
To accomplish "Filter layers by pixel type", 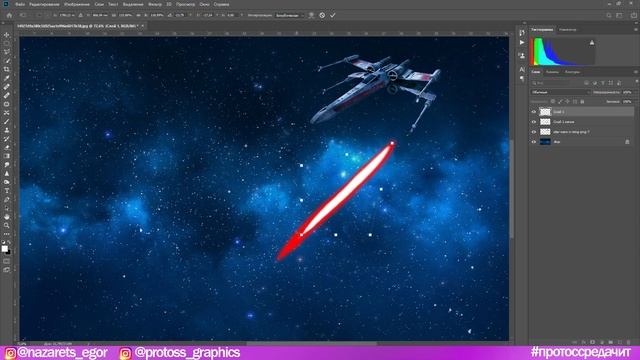I will coord(586,83).
